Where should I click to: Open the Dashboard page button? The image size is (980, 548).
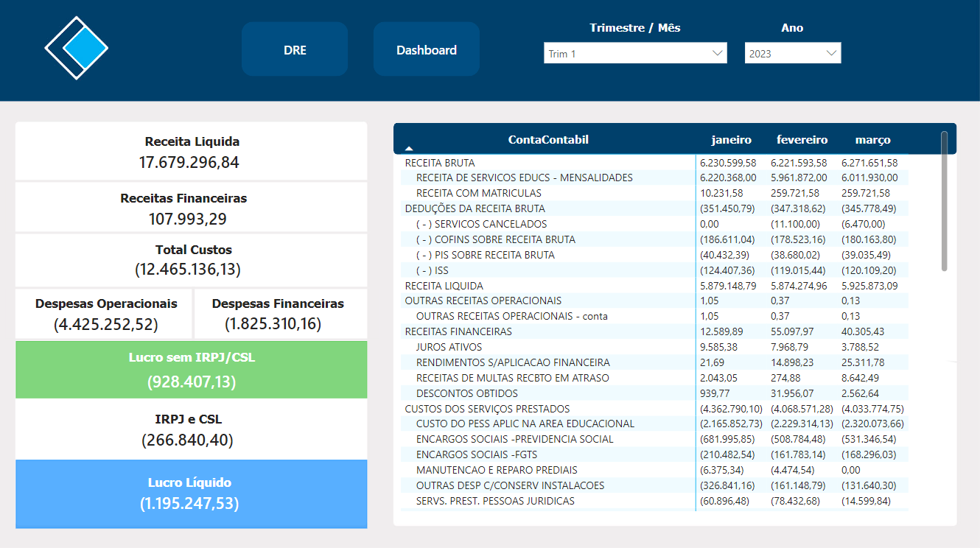(x=427, y=49)
